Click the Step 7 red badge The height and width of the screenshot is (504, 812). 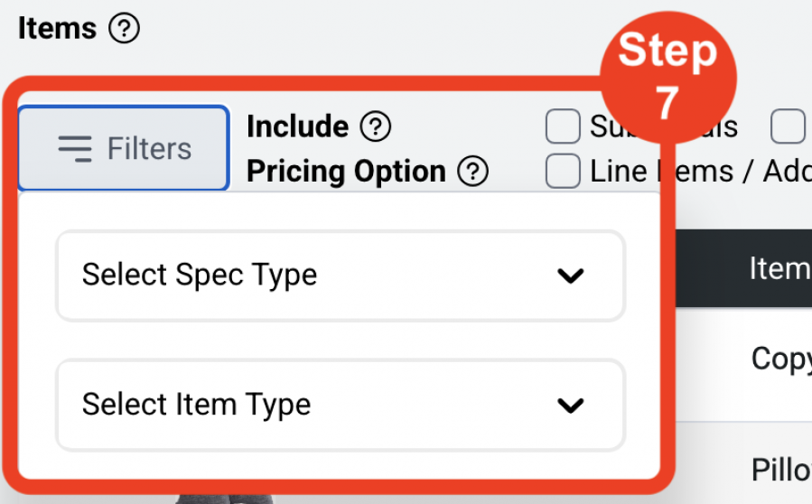coord(668,77)
